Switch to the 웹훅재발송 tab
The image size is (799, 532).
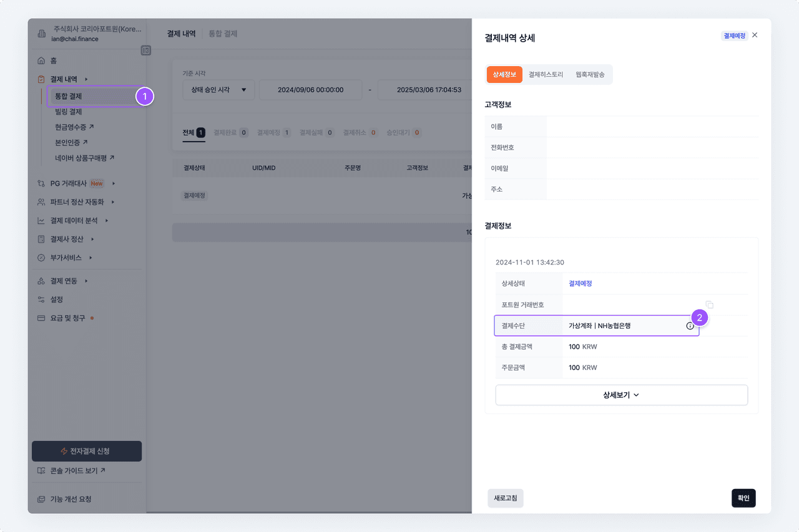590,74
